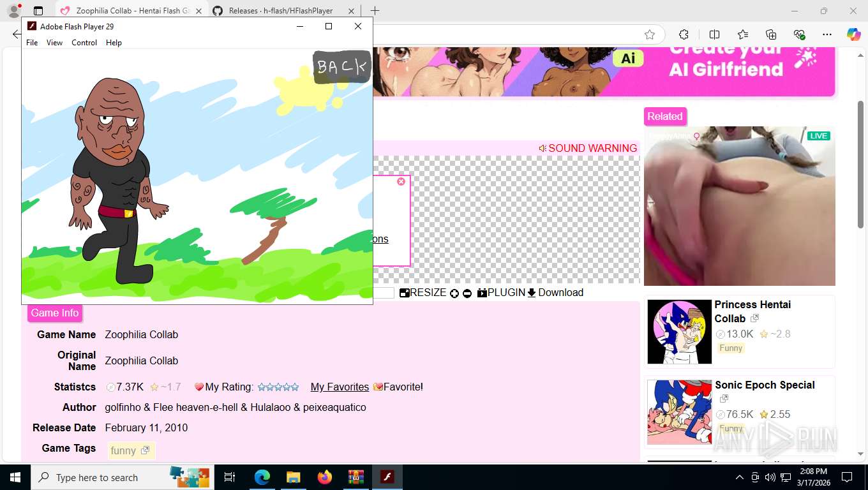Open Sonic Epoch Special in new window icon
The width and height of the screenshot is (868, 490).
point(724,399)
